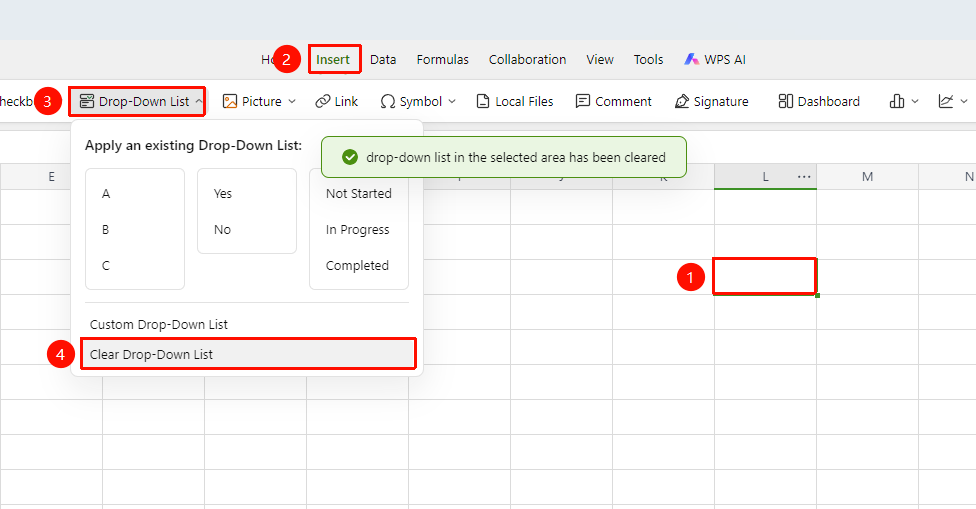Go to the Collaboration tab

click(x=527, y=60)
